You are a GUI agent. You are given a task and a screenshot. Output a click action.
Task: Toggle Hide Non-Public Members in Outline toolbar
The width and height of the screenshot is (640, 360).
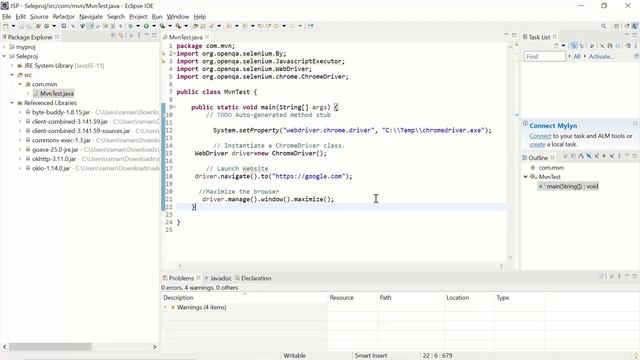(x=604, y=156)
